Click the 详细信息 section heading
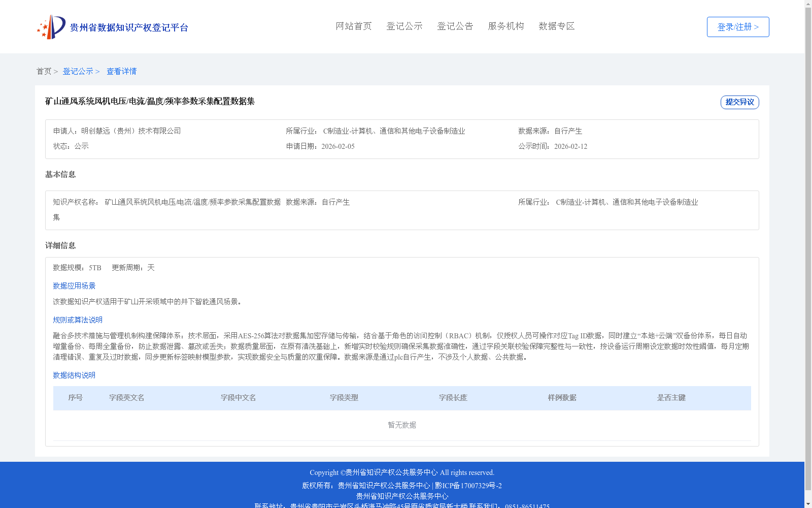Image resolution: width=812 pixels, height=508 pixels. click(60, 245)
